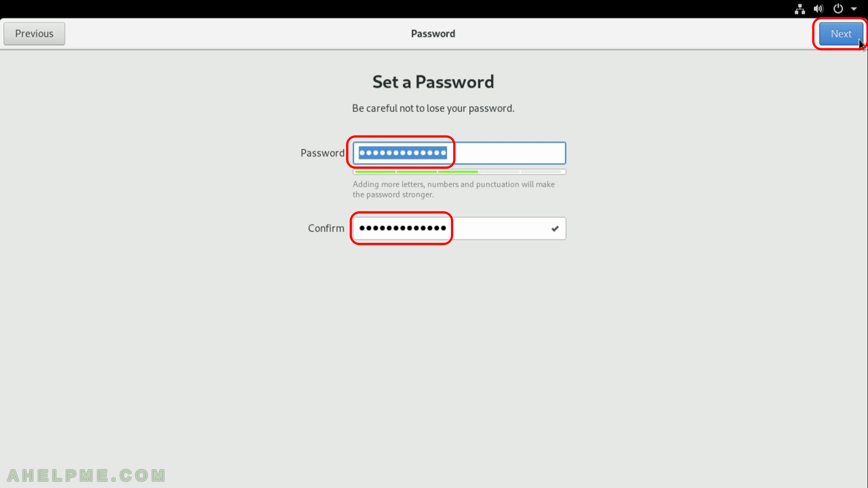The width and height of the screenshot is (868, 488).
Task: Click the Confirm field label
Action: coord(326,229)
